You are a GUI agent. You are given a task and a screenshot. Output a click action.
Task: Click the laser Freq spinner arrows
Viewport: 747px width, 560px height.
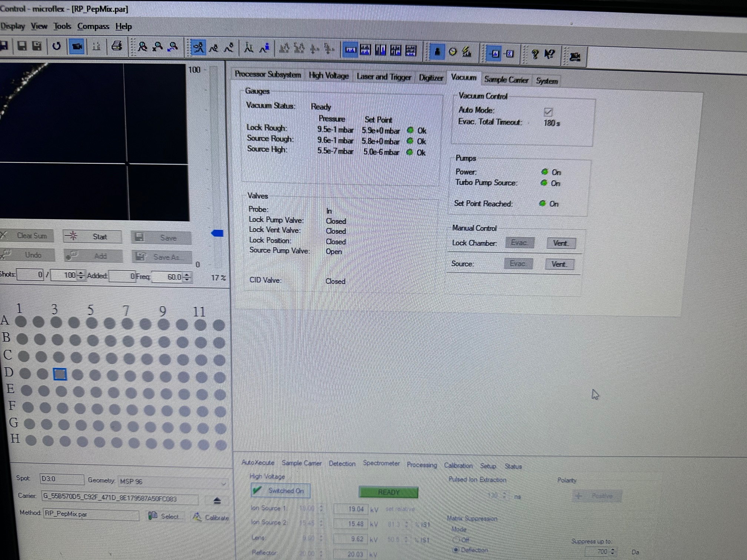pyautogui.click(x=187, y=277)
